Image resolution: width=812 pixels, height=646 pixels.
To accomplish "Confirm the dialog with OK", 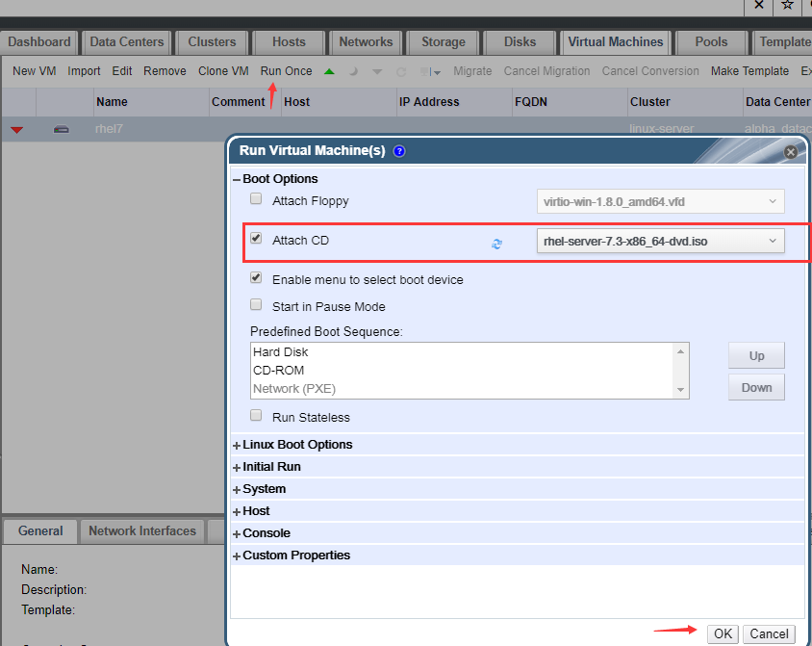I will [723, 634].
